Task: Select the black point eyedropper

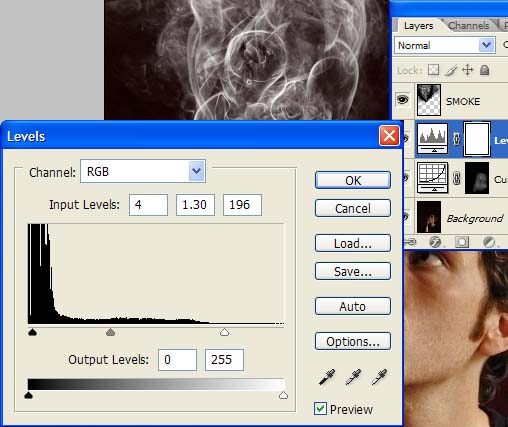Action: [327, 377]
